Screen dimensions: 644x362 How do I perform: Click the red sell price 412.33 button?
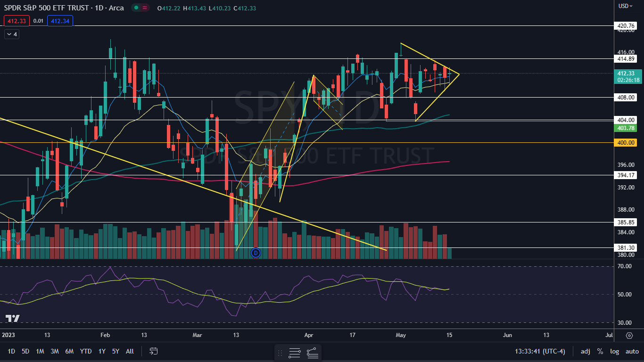point(17,21)
